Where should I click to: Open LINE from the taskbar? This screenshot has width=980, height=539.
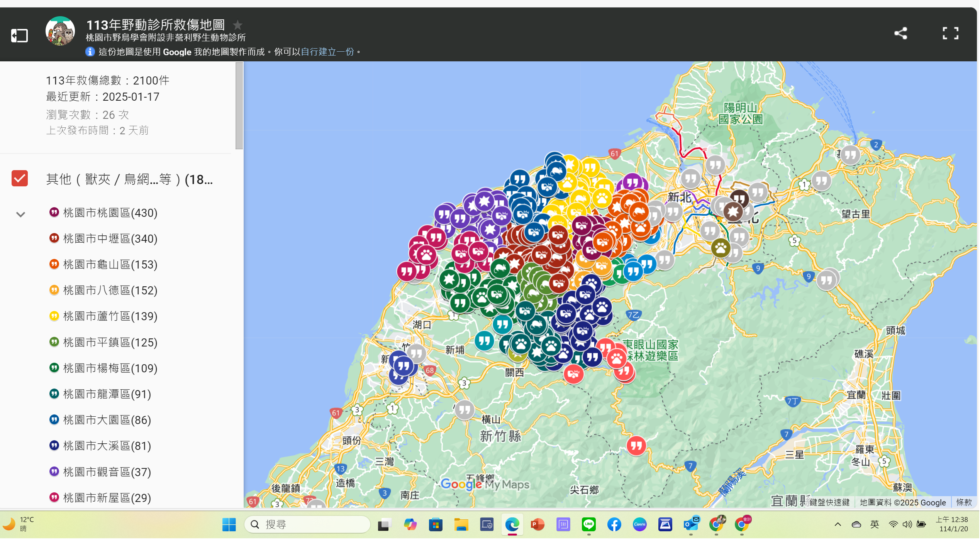588,525
